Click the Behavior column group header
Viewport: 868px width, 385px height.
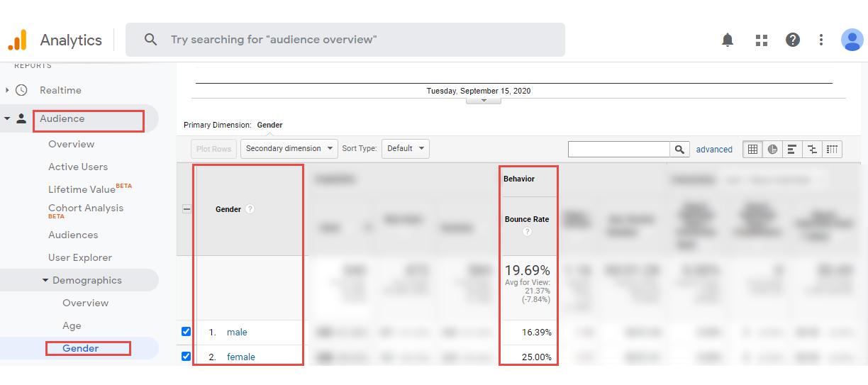click(519, 179)
